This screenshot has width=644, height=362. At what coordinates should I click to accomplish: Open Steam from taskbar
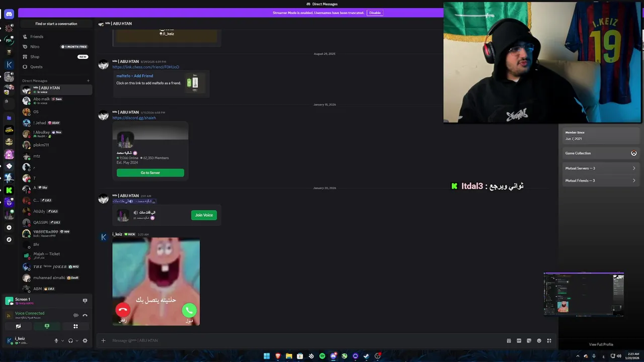click(x=366, y=356)
